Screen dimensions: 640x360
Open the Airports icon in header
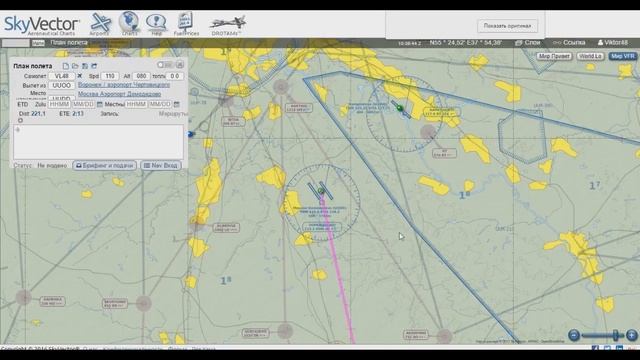100,24
